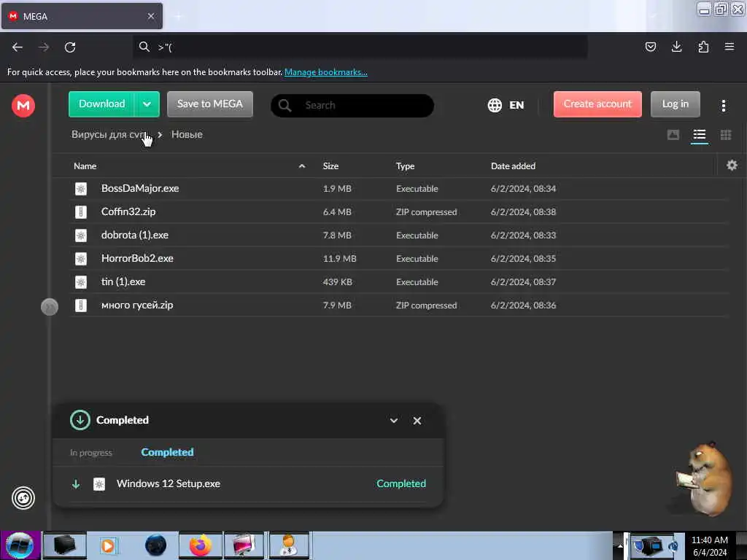747x560 pixels.
Task: Select HorrorBob2.exe file name
Action: [137, 258]
